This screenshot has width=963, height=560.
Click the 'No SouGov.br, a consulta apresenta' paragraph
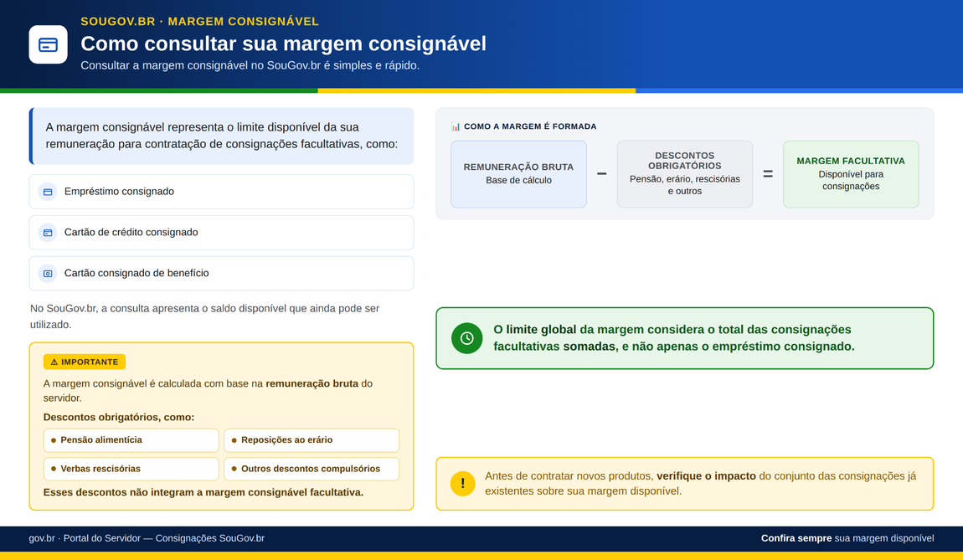(204, 317)
